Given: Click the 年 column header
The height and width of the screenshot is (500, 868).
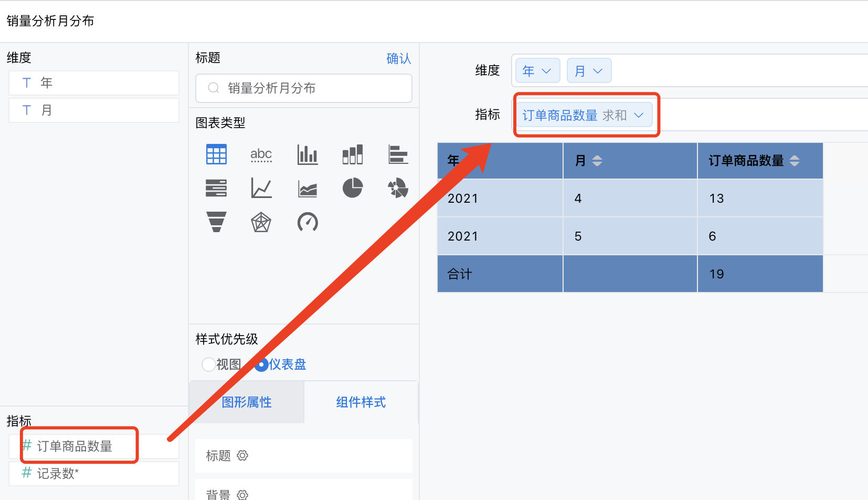Looking at the screenshot, I should 500,161.
